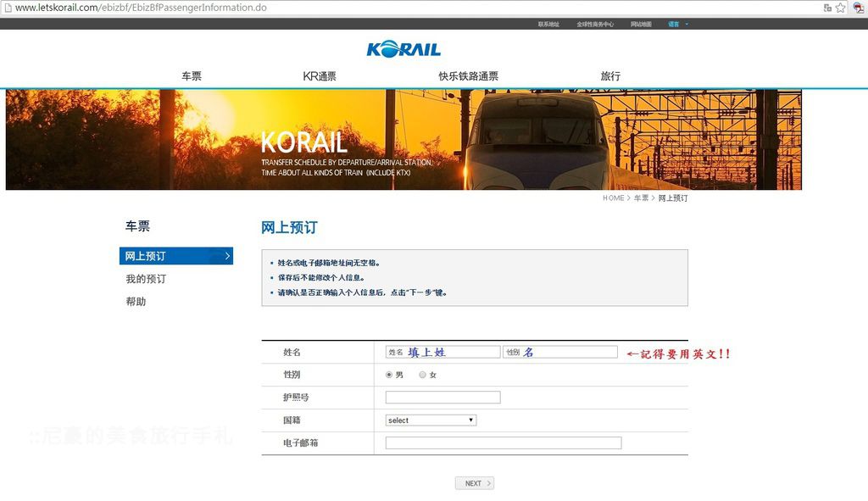The image size is (868, 501).
Task: Open the 快乐铁路通票 menu
Action: click(x=468, y=76)
